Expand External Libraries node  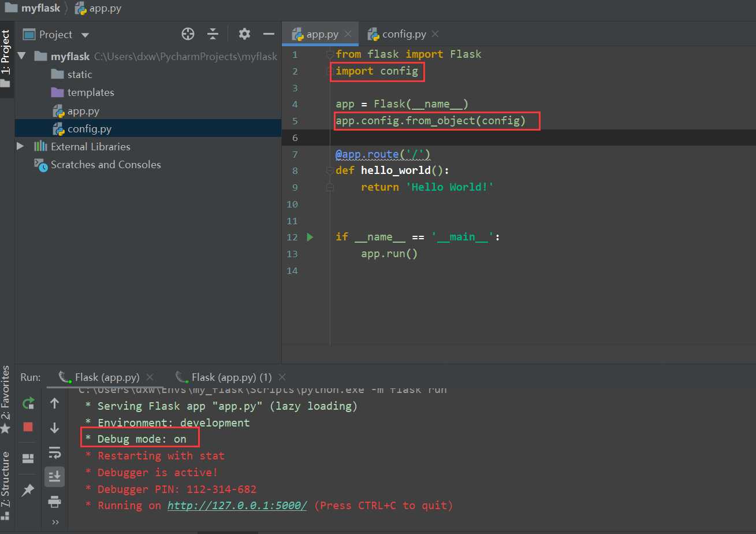pos(21,146)
